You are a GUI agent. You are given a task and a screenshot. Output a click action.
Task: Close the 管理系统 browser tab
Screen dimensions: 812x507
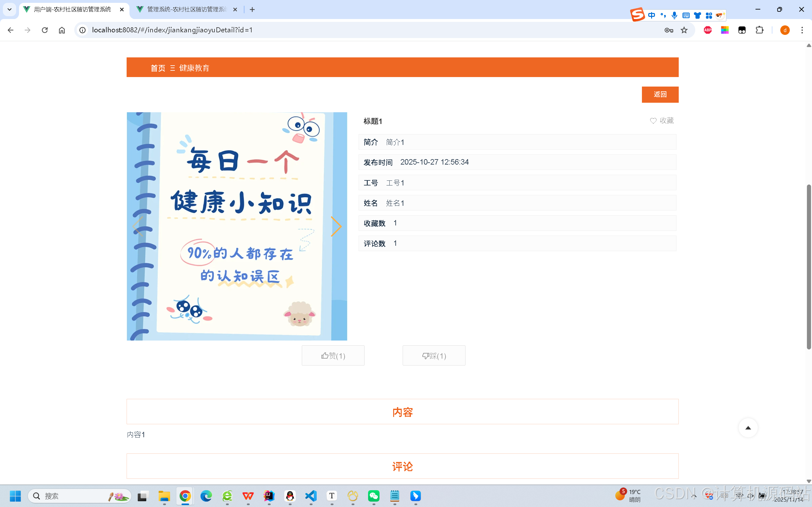click(235, 10)
